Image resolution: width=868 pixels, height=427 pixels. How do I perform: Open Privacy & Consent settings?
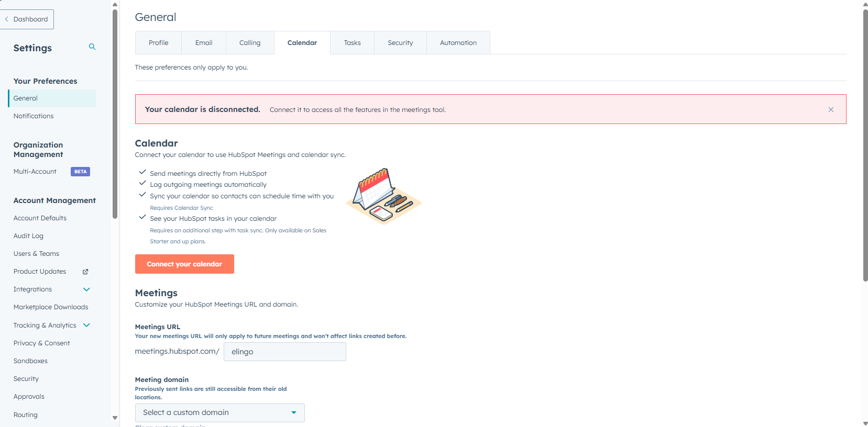pos(41,343)
